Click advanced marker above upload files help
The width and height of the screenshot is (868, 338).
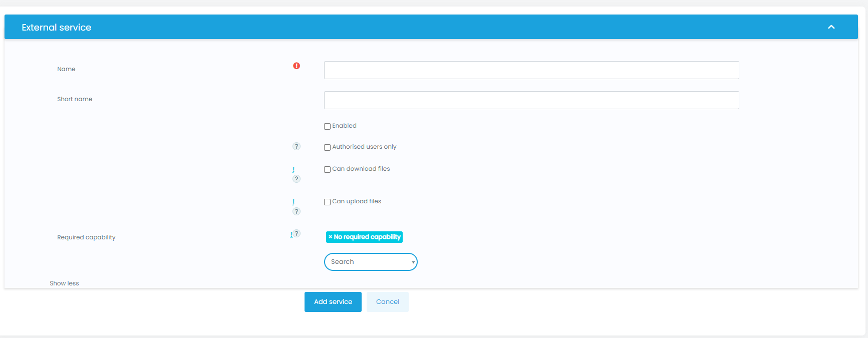[294, 202]
